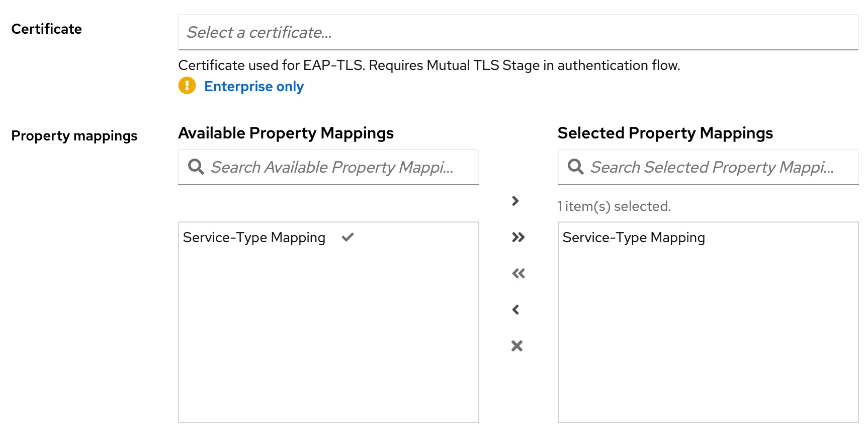Click the Property mappings field label
Viewport: 868px width, 440px height.
point(74,136)
